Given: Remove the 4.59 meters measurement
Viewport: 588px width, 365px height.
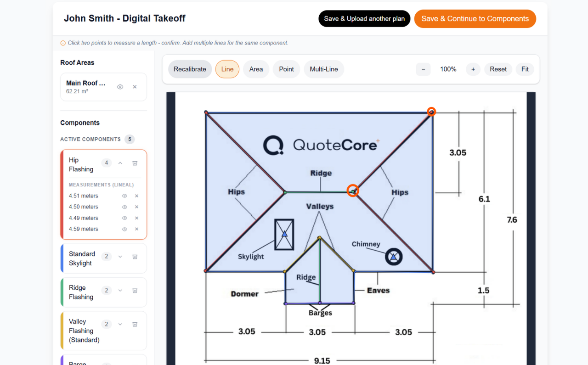Looking at the screenshot, I should (136, 229).
